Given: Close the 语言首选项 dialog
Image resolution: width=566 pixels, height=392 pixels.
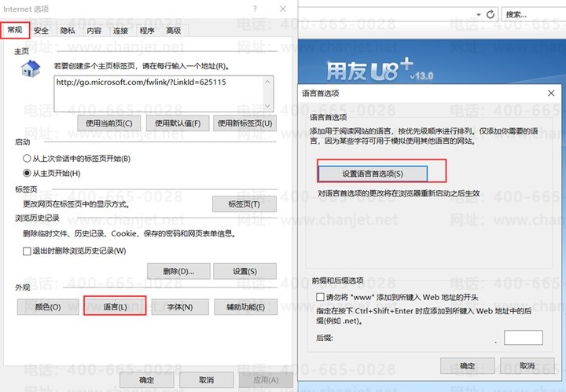Looking at the screenshot, I should coord(551,93).
